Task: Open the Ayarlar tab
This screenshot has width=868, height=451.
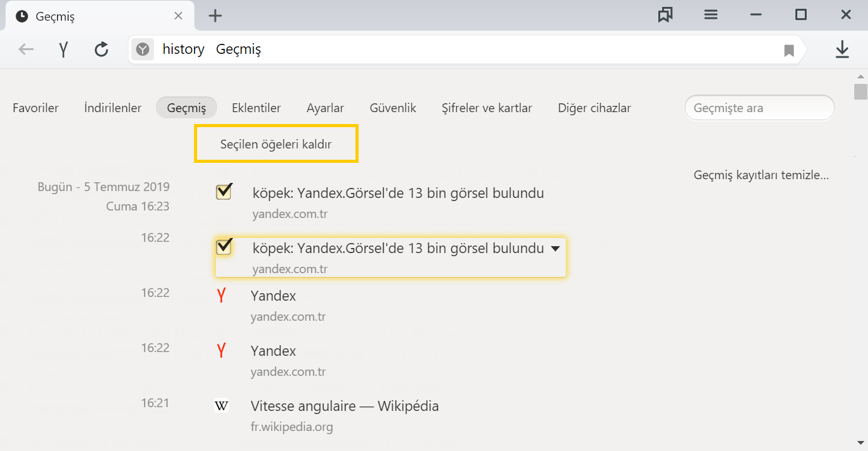Action: (x=325, y=108)
